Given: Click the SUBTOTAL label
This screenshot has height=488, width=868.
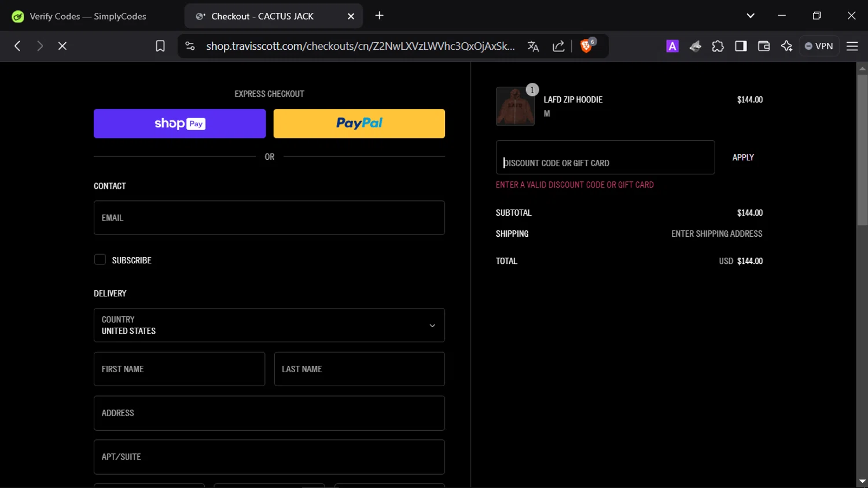Looking at the screenshot, I should click(x=514, y=213).
